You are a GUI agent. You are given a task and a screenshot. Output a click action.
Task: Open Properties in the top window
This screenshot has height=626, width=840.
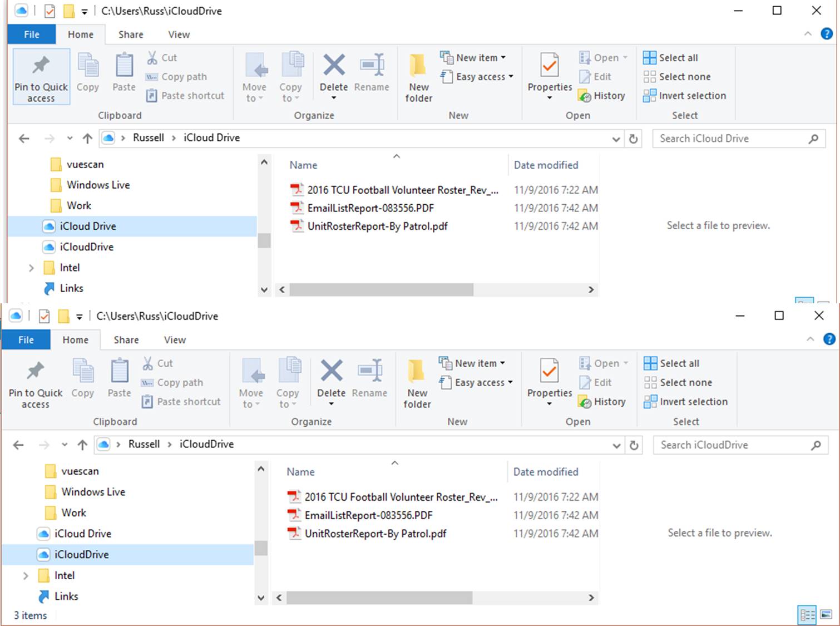[550, 76]
